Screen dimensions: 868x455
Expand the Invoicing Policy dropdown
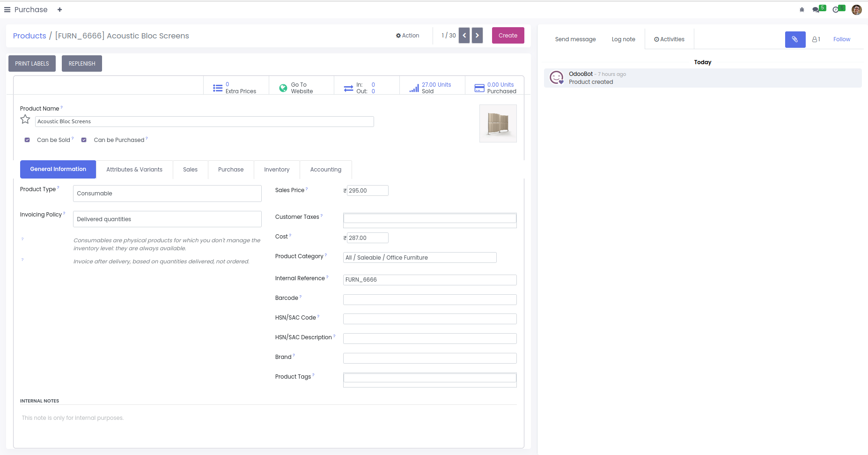coord(167,219)
